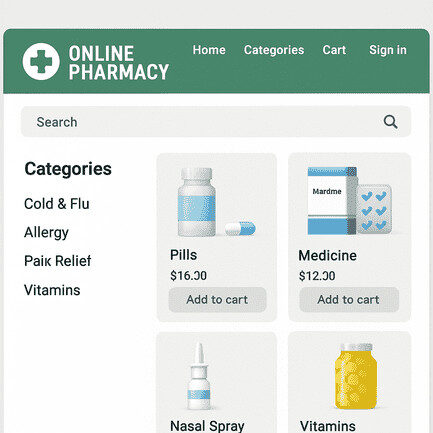The image size is (433, 433).
Task: Click the green cross pharmacy logo
Action: coord(41,61)
